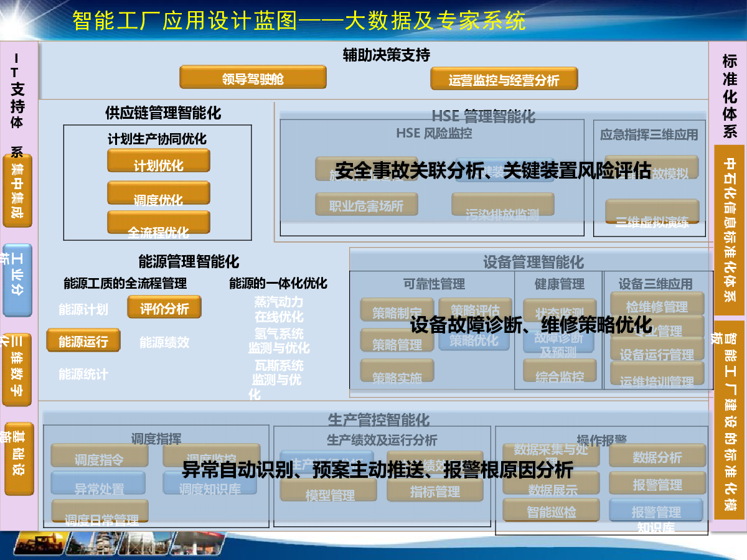Click the 策略管理 box
Viewport: 747px width, 560px height.
pos(397,340)
